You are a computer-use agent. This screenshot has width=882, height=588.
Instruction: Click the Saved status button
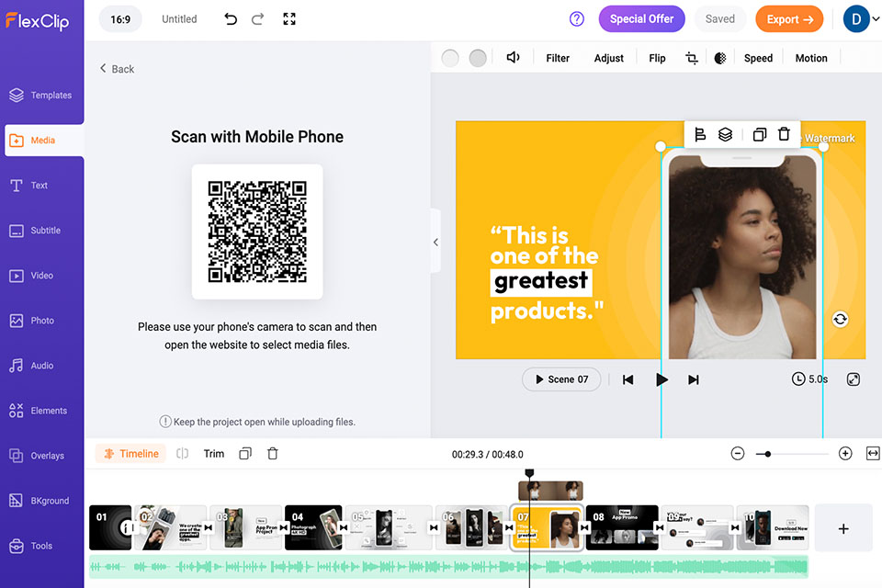(x=720, y=19)
